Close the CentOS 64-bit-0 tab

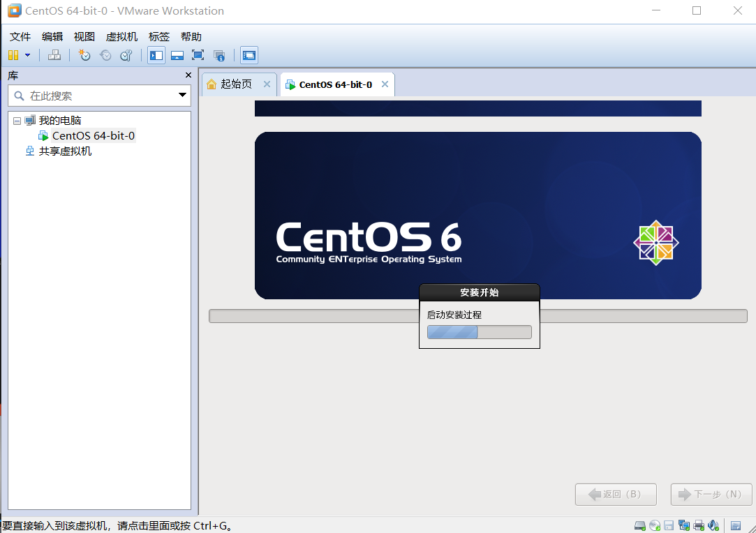[x=385, y=84]
